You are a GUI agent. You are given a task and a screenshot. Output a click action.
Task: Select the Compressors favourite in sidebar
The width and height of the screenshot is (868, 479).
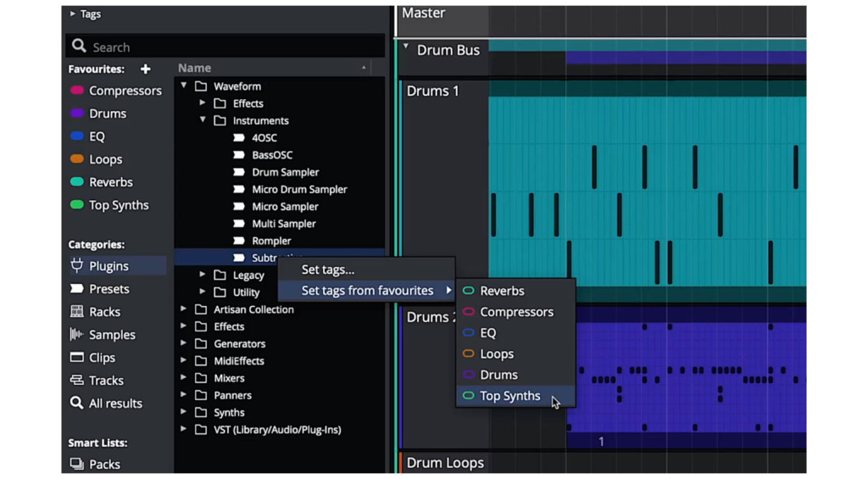click(x=115, y=90)
